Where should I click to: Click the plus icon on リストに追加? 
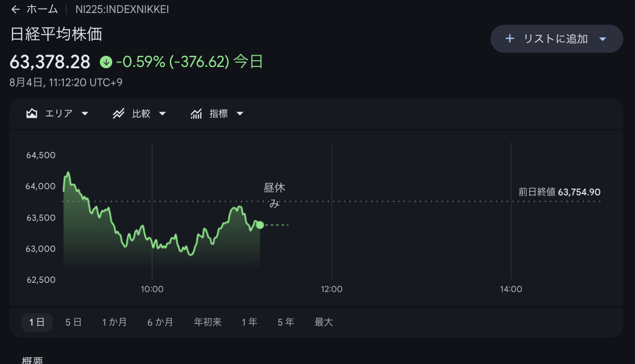click(x=510, y=38)
